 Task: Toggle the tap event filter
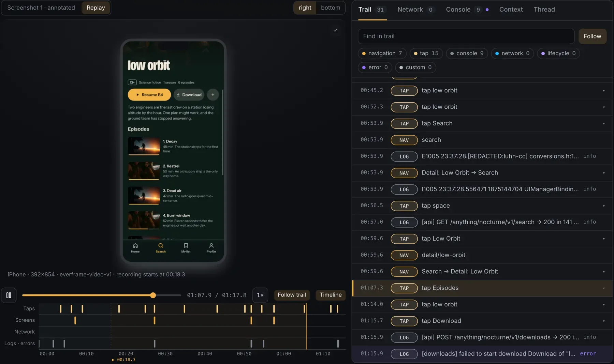point(426,54)
